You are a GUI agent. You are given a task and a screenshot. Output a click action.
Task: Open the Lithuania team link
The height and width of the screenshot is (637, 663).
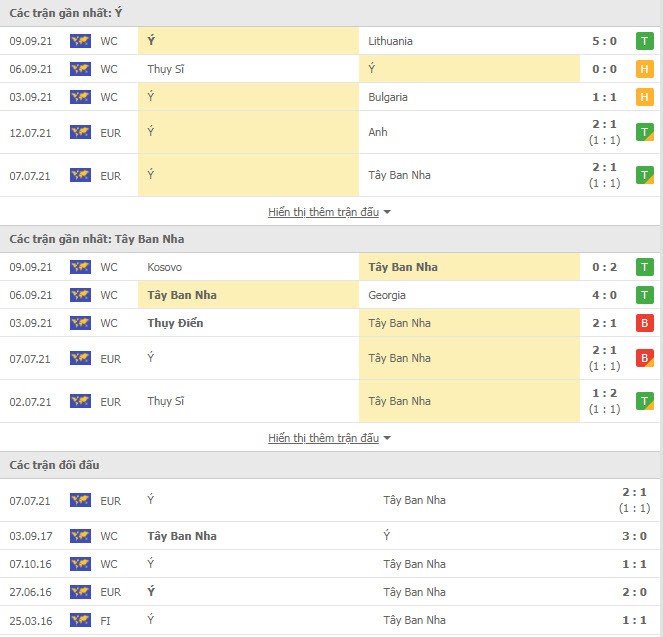(x=390, y=41)
